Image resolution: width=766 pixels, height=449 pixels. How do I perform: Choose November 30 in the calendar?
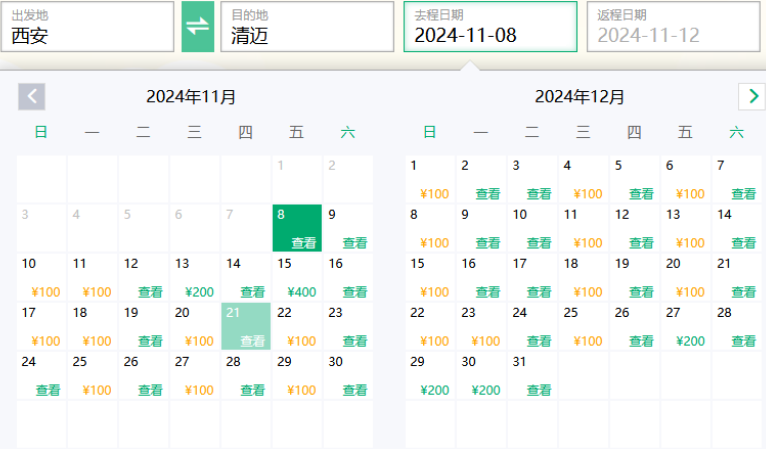click(348, 375)
